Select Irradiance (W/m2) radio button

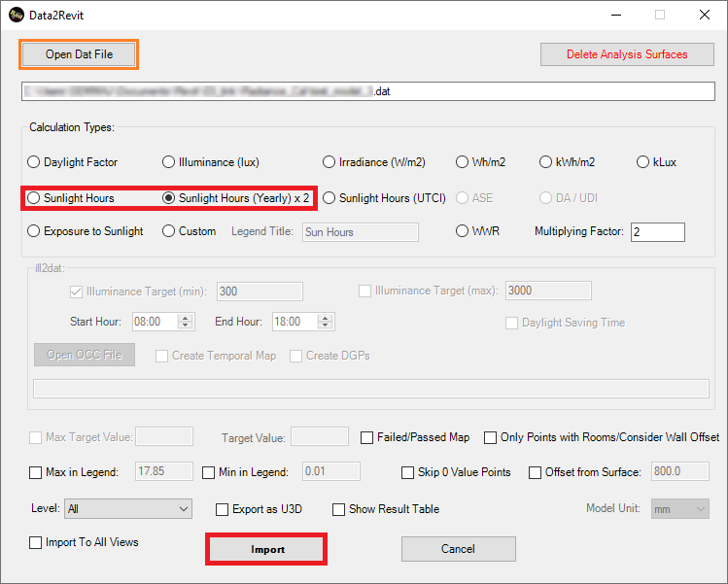(329, 162)
